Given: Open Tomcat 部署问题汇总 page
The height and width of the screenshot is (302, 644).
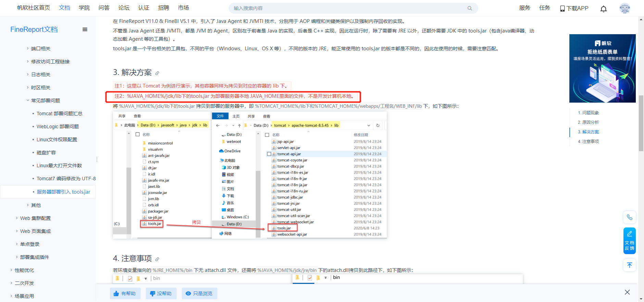Looking at the screenshot, I should click(60, 114).
